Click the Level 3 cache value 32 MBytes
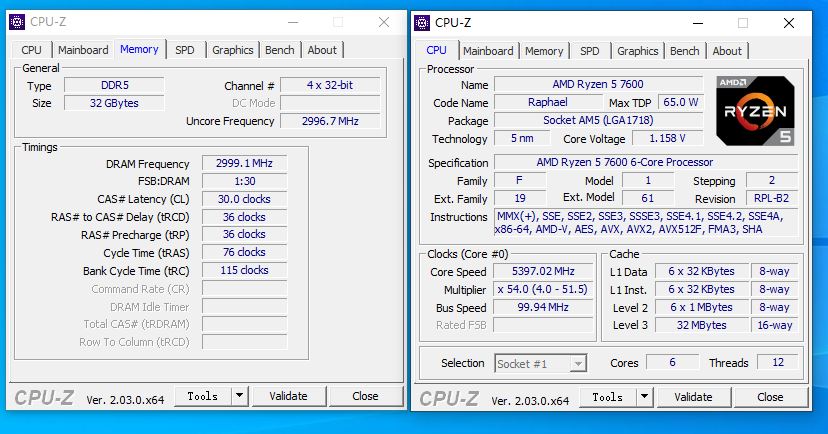The width and height of the screenshot is (828, 434). pyautogui.click(x=702, y=325)
